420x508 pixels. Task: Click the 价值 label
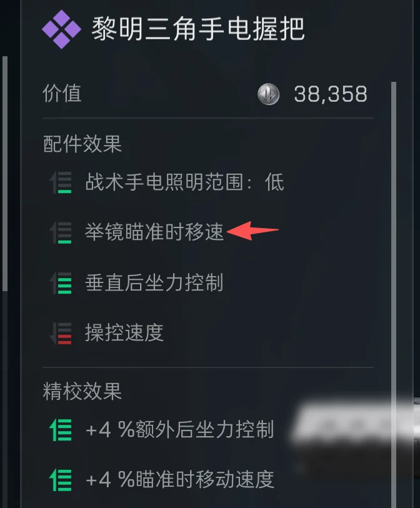pyautogui.click(x=62, y=93)
